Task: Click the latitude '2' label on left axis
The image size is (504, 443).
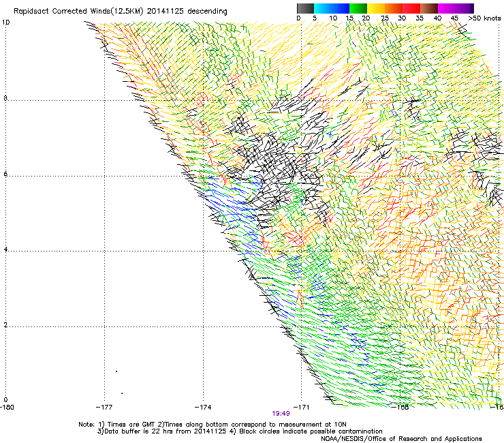Action: 5,325
